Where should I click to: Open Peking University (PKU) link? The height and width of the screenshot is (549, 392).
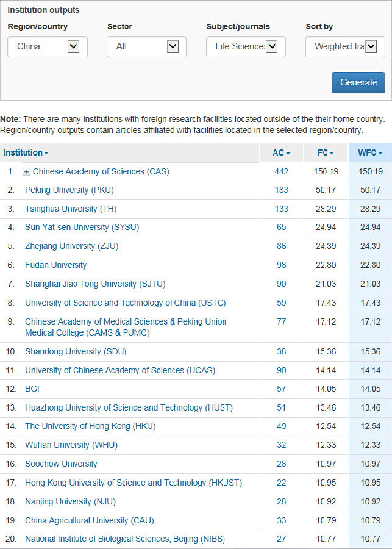(69, 190)
